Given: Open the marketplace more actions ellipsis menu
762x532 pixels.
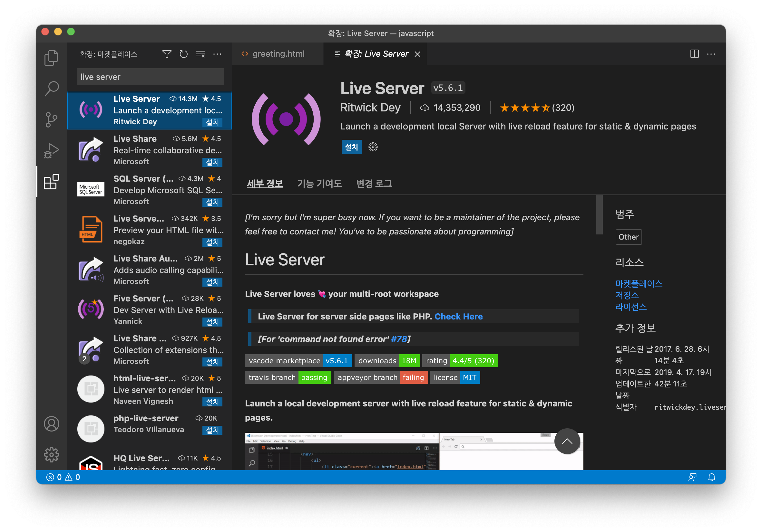Looking at the screenshot, I should 217,54.
